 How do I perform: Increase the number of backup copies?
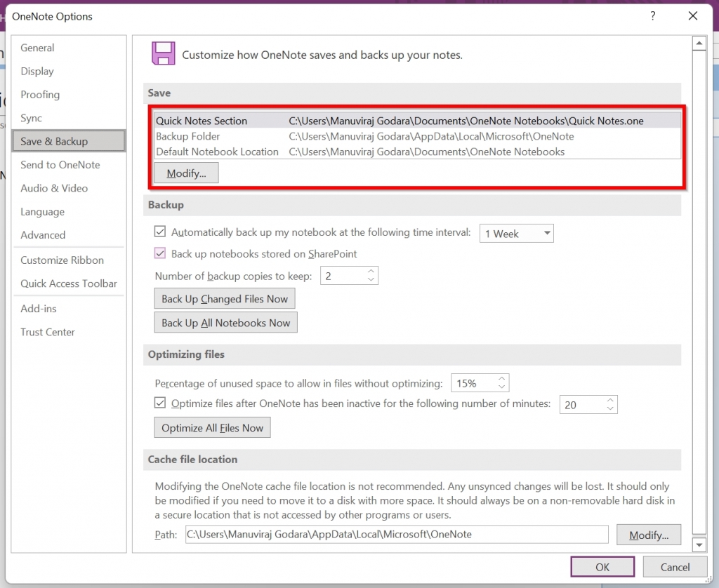pyautogui.click(x=371, y=272)
